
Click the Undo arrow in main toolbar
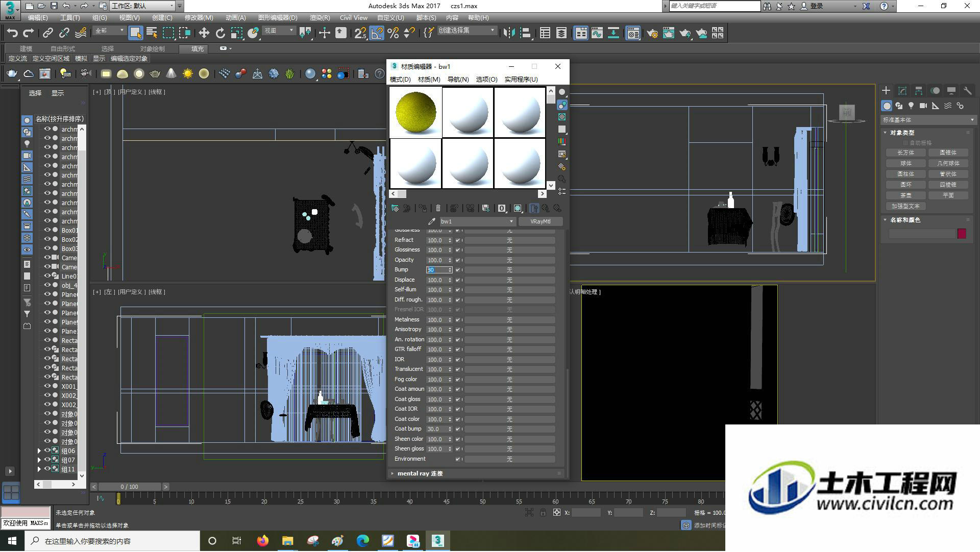12,33
